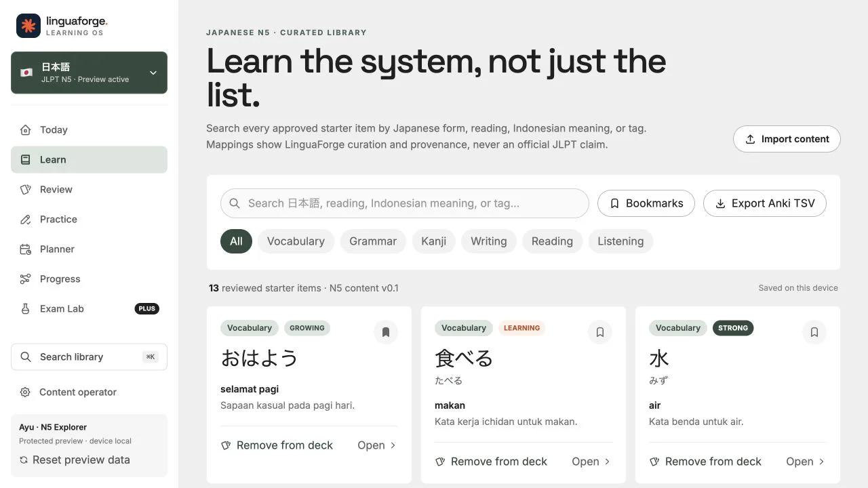View the Progress page

(89, 279)
